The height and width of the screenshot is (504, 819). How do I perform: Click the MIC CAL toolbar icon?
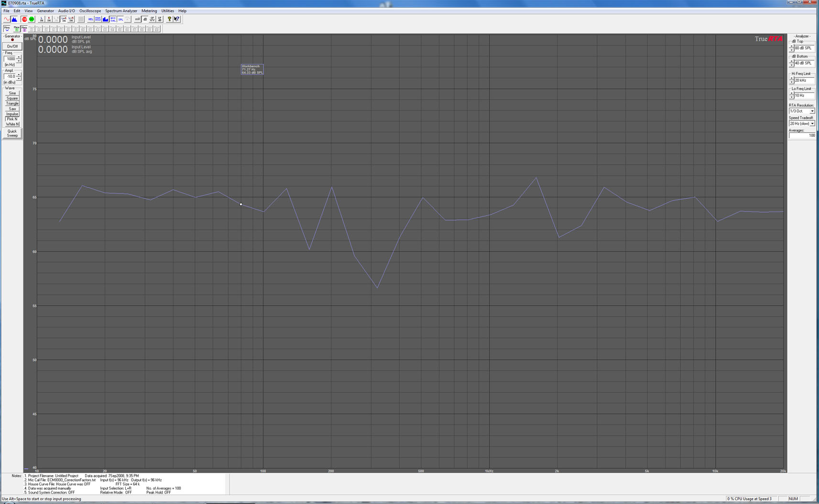(x=113, y=19)
